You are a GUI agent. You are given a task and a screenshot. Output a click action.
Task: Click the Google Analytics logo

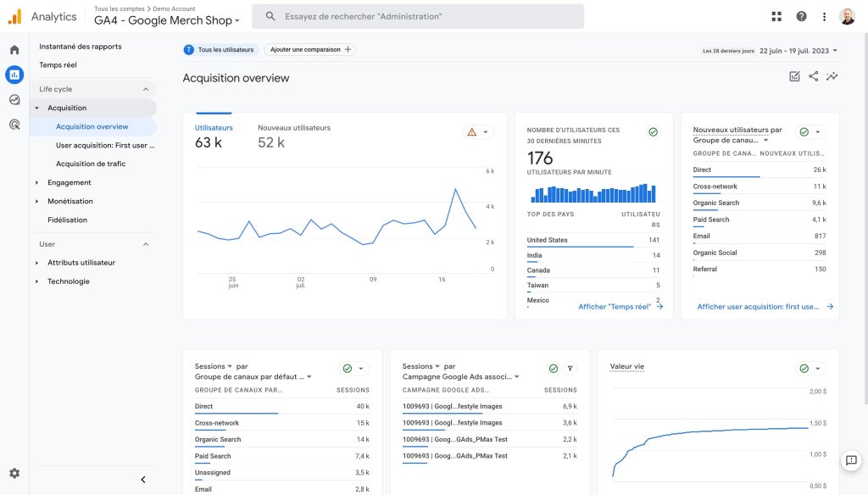[15, 17]
